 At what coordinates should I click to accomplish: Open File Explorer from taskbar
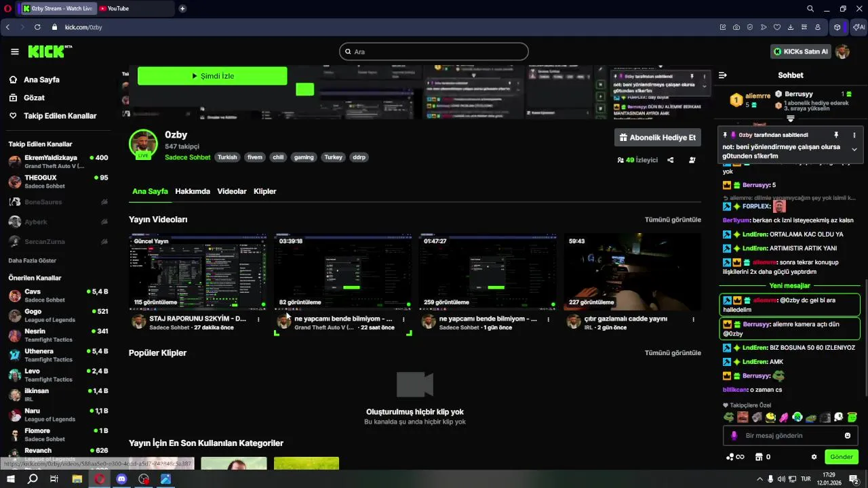pos(77,479)
